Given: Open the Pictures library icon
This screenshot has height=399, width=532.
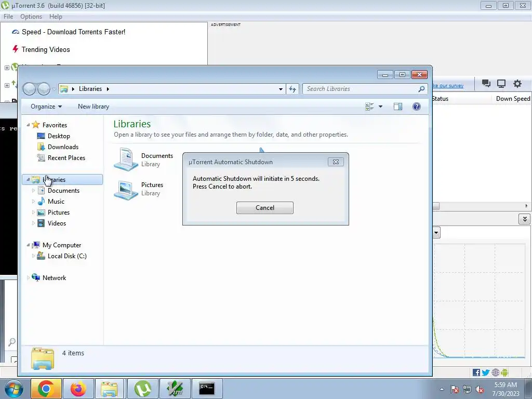Looking at the screenshot, I should pyautogui.click(x=126, y=189).
